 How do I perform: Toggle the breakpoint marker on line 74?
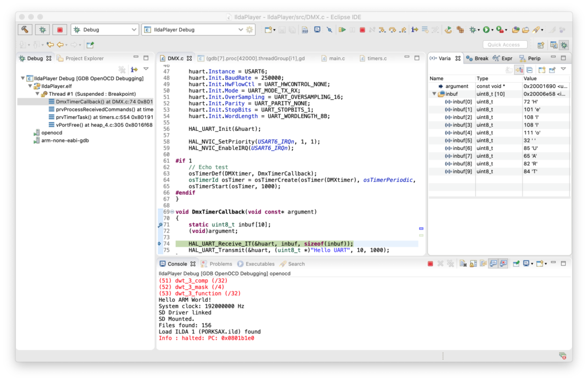160,244
